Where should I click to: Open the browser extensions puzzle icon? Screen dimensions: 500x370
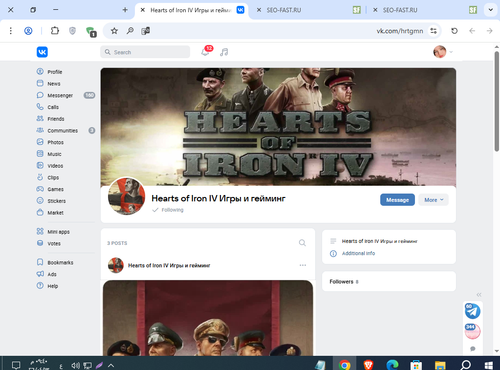[x=55, y=31]
